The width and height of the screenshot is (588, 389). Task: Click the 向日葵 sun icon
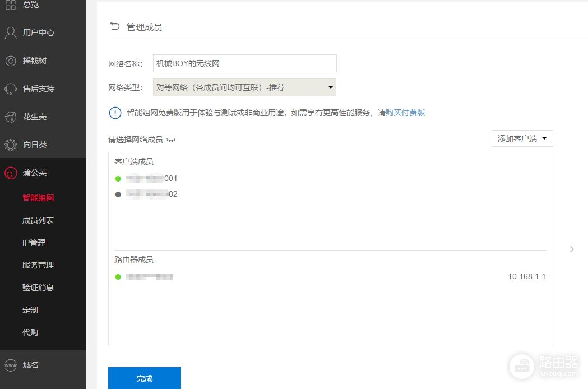pyautogui.click(x=11, y=145)
